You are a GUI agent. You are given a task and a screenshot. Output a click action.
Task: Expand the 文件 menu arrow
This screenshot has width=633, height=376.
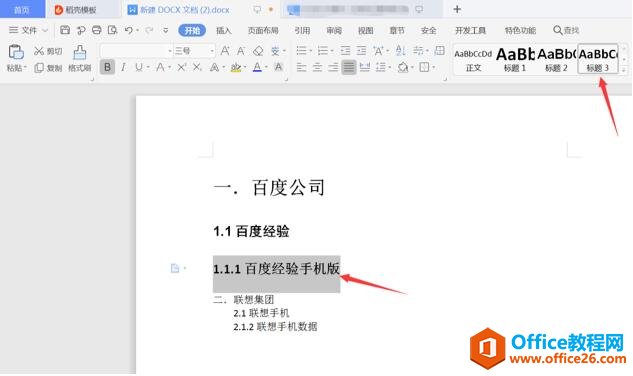[45, 30]
